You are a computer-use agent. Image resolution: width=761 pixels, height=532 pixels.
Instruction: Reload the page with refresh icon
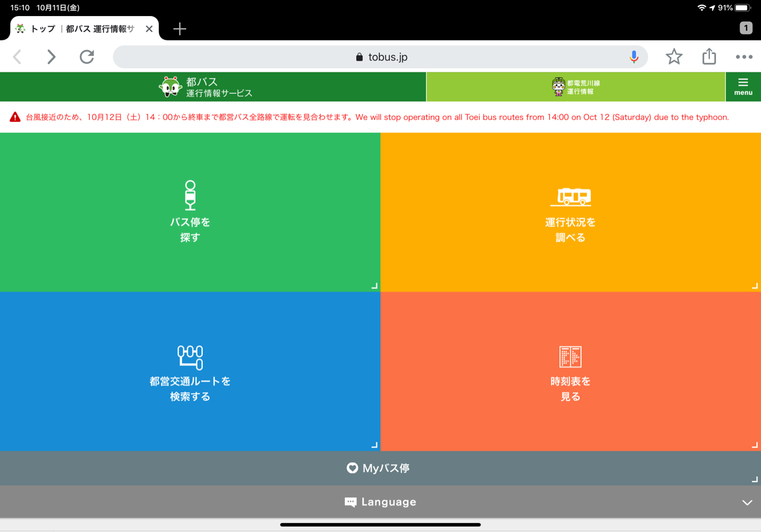87,56
